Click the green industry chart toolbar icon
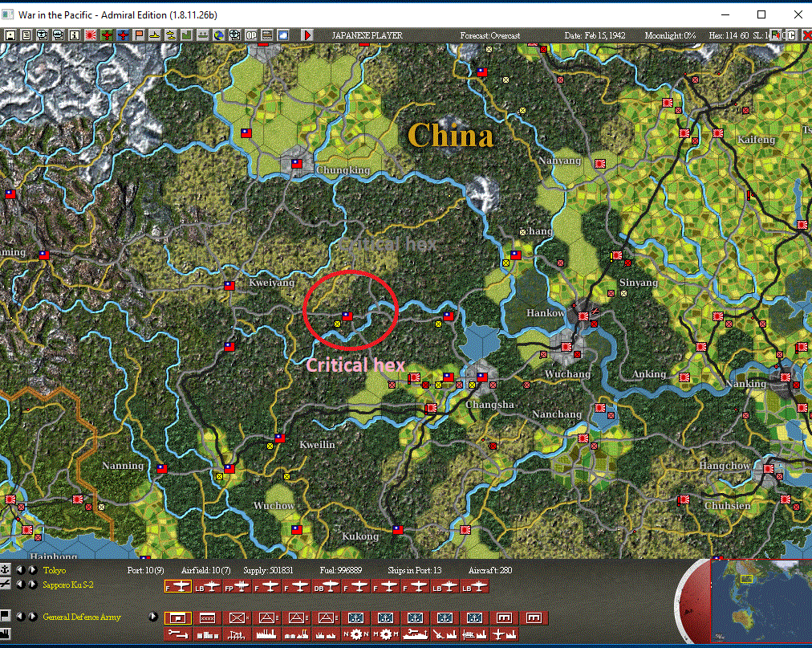Screen dimensions: 812x648 (x=186, y=35)
